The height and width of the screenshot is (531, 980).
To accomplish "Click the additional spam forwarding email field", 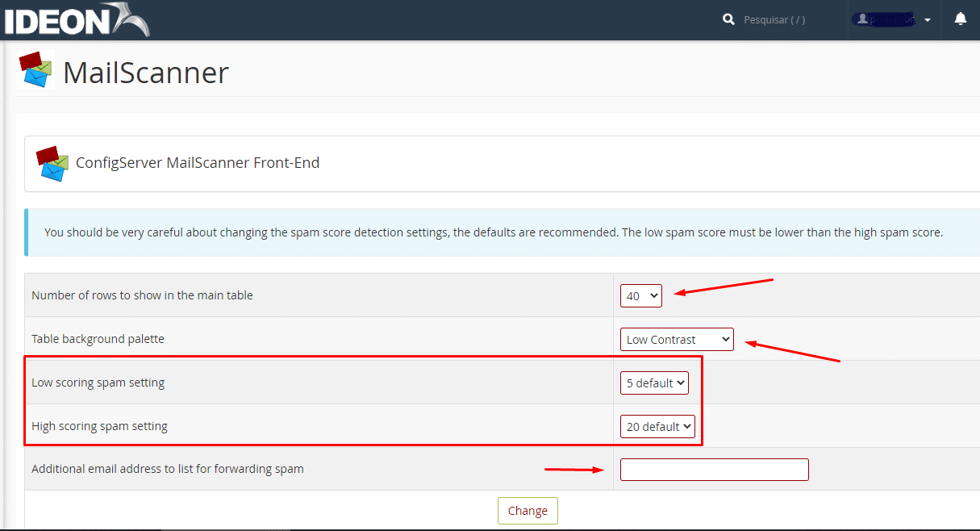I will pos(713,469).
